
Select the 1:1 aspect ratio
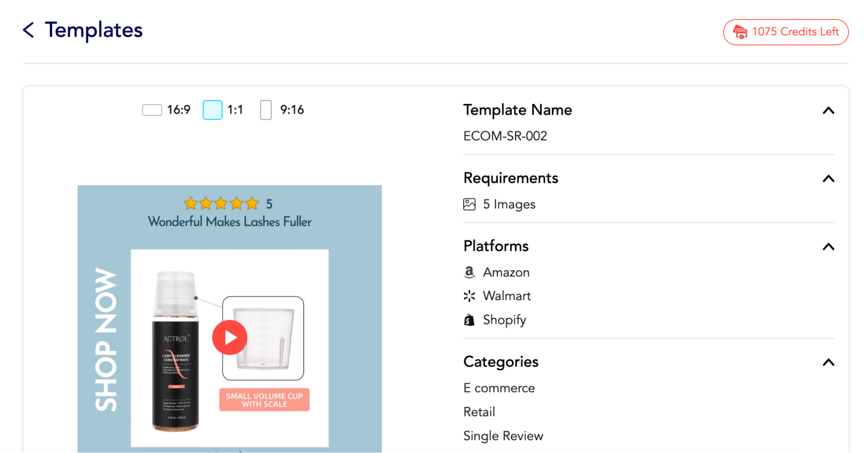pyautogui.click(x=223, y=110)
